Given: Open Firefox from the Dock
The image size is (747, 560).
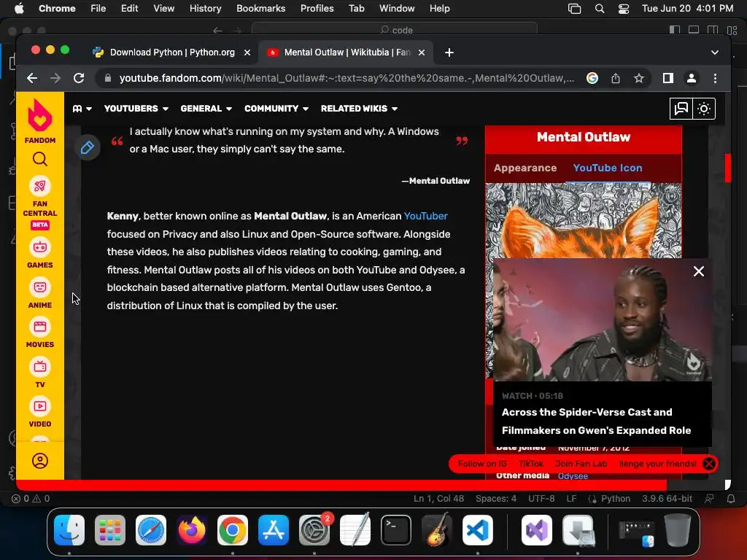Looking at the screenshot, I should coord(192,530).
